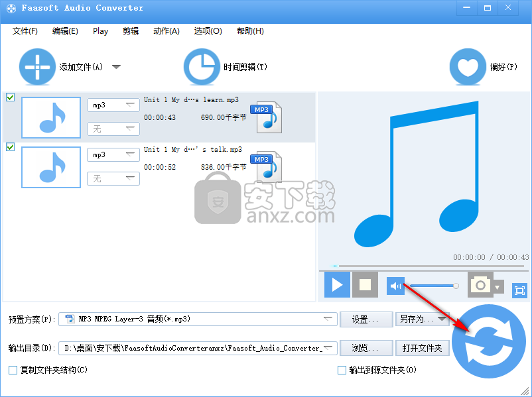532x397 pixels.
Task: Click the 添加文件(A) label
Action: pyautogui.click(x=81, y=67)
